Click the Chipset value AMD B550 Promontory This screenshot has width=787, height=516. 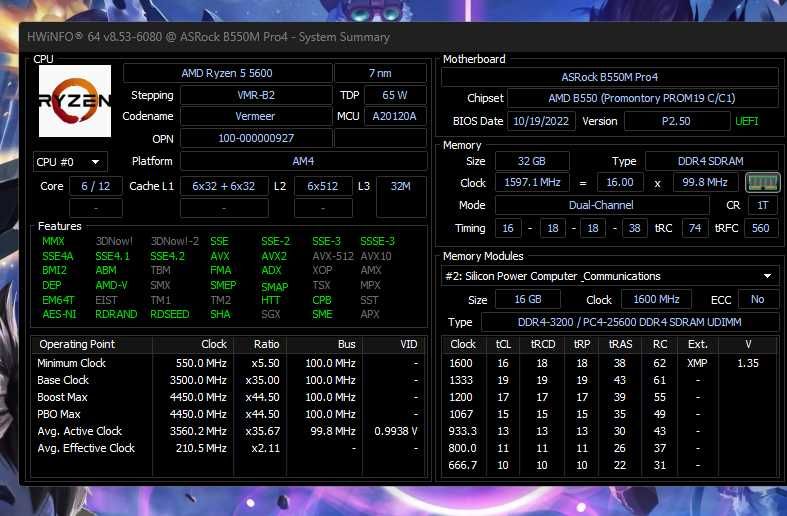tap(642, 98)
